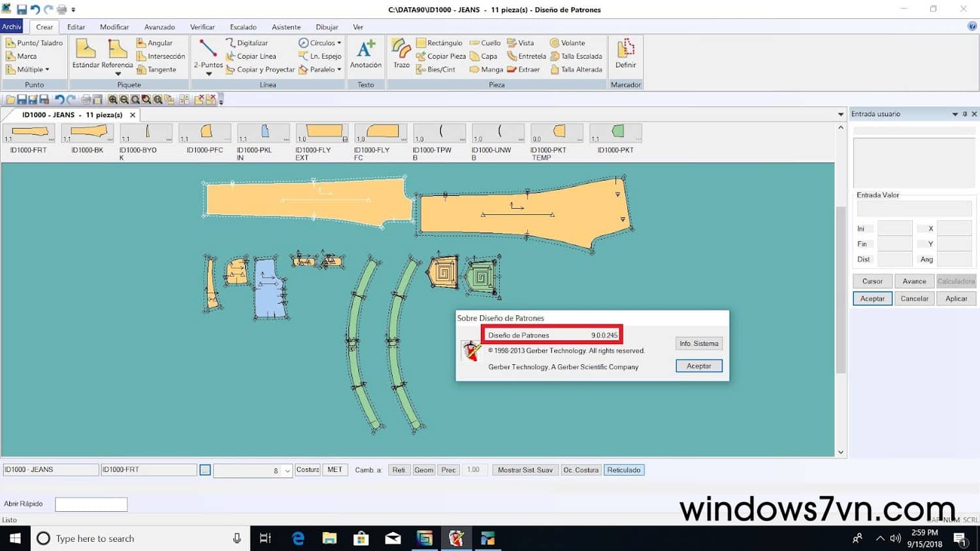Select the Copiar Línea tool

pos(252,56)
